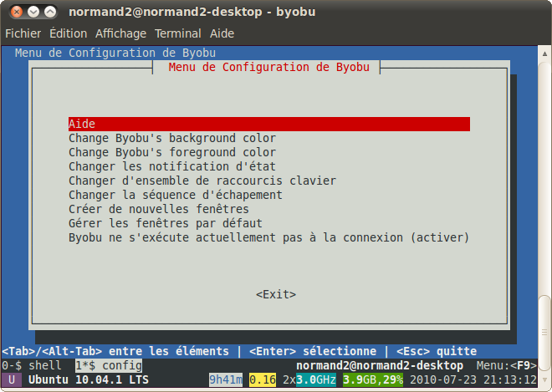Open the Terminal menu
Viewport: 552px width, 392px height.
(178, 33)
